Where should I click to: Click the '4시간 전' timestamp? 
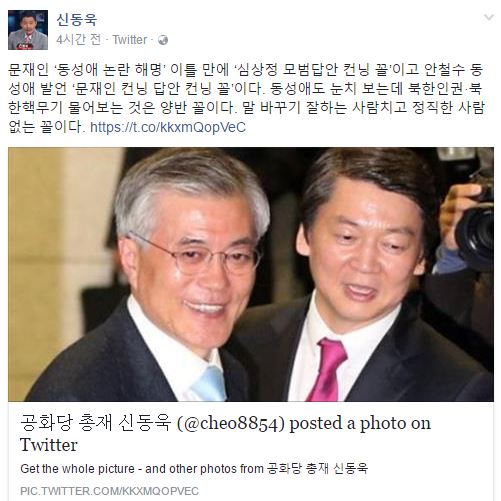pyautogui.click(x=78, y=40)
